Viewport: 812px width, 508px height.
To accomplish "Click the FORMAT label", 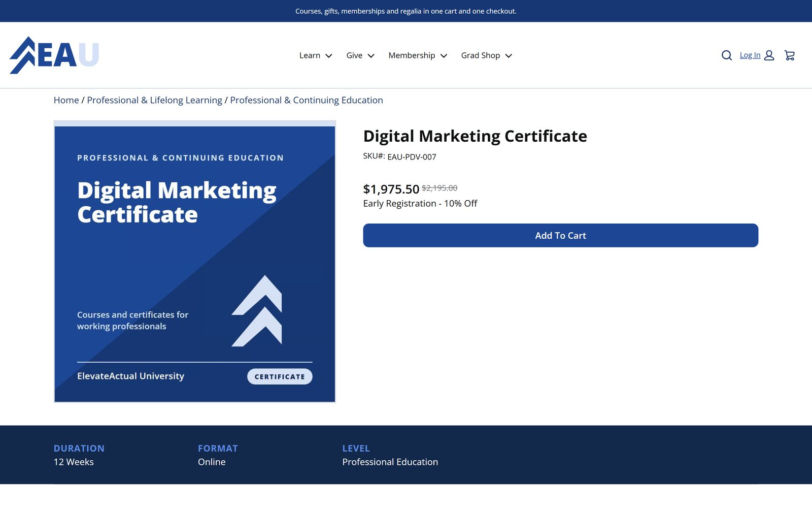I will (218, 448).
